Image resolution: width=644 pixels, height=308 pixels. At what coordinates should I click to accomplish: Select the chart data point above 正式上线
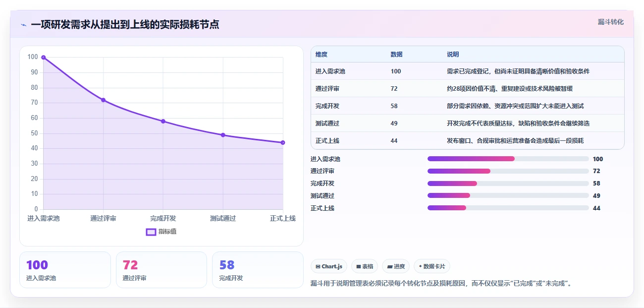tap(283, 142)
